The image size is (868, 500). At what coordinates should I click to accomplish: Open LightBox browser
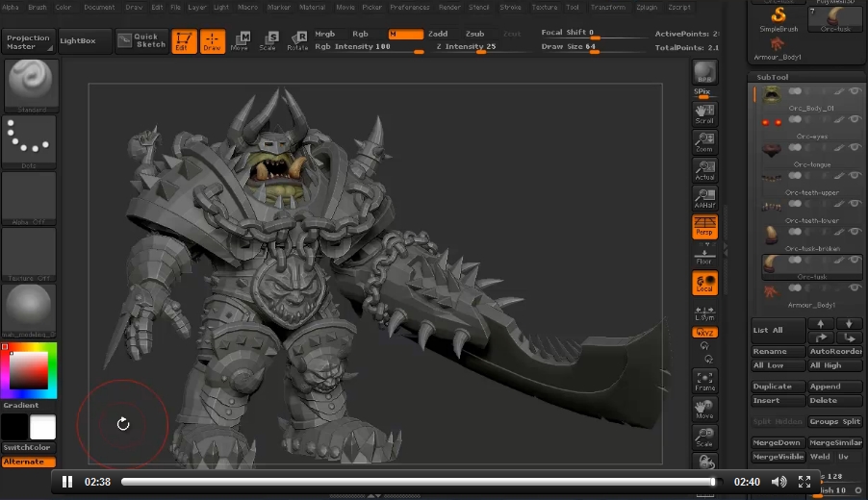tap(85, 41)
